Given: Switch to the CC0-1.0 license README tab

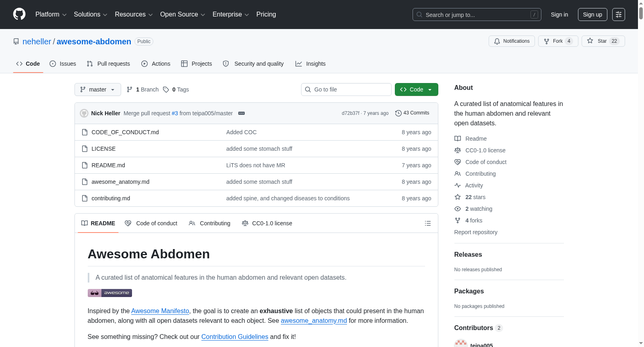Looking at the screenshot, I should [267, 223].
